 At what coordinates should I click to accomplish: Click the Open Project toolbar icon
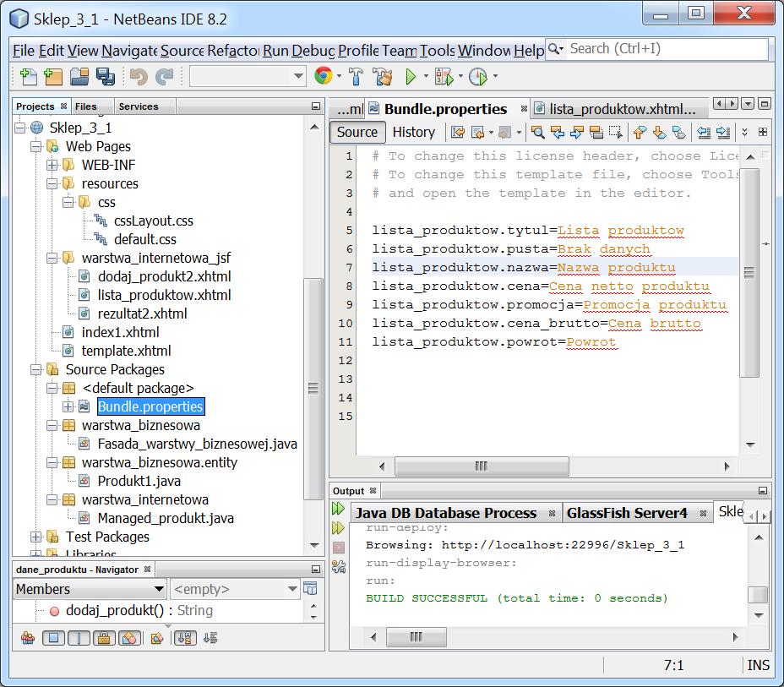(x=79, y=77)
